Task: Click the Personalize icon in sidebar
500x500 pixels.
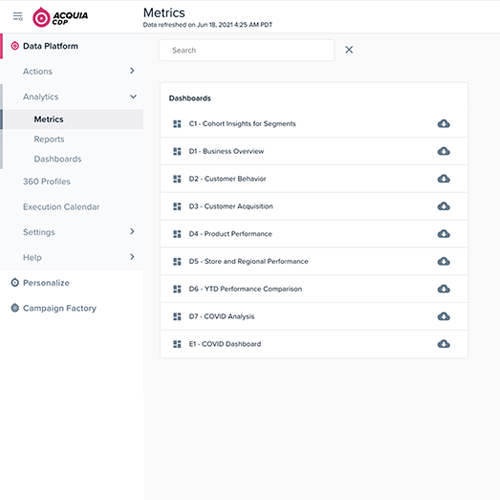Action: 15,283
